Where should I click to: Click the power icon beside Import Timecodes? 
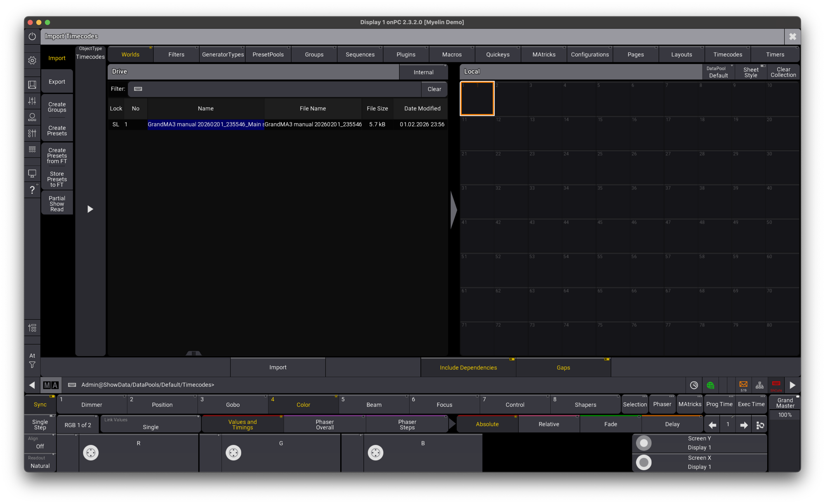[32, 36]
